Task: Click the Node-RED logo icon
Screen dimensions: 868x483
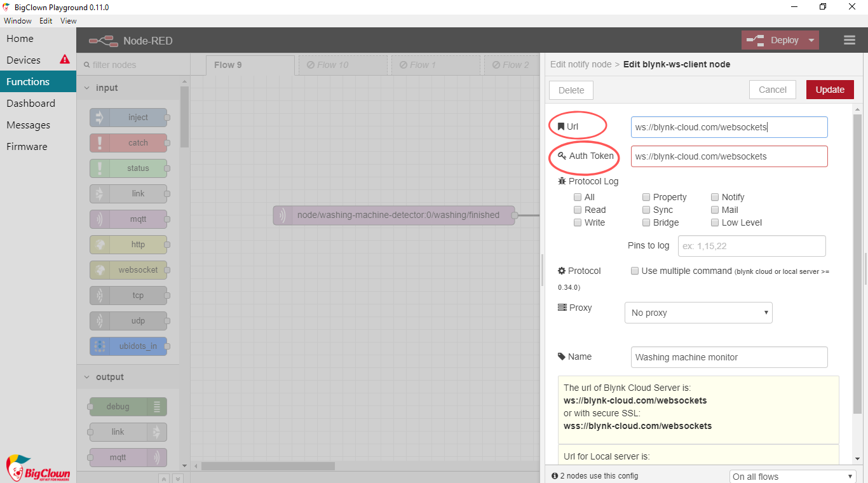Action: tap(104, 41)
